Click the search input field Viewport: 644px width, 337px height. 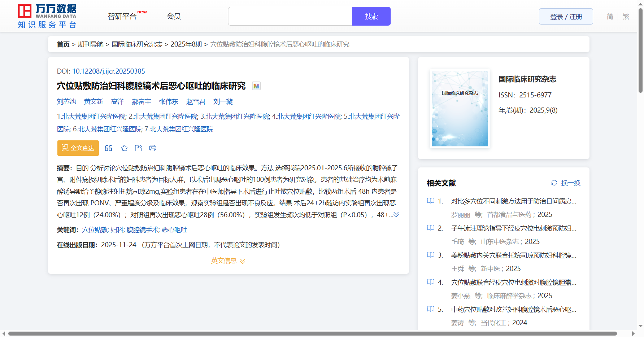(290, 16)
